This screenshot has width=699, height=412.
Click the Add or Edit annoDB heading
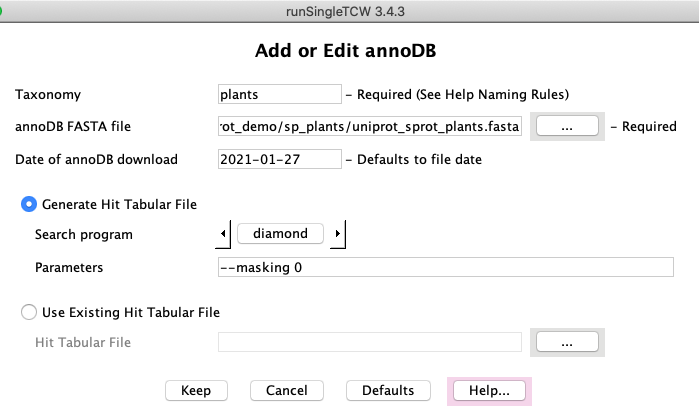(349, 51)
